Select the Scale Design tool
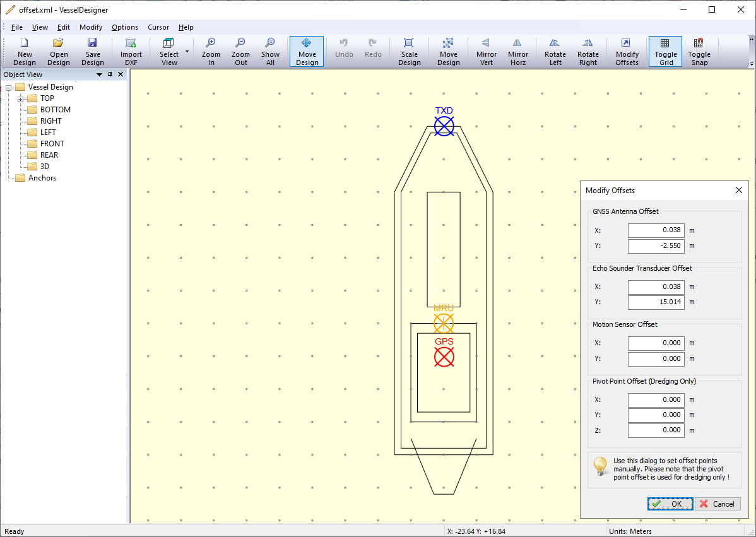 (x=409, y=51)
